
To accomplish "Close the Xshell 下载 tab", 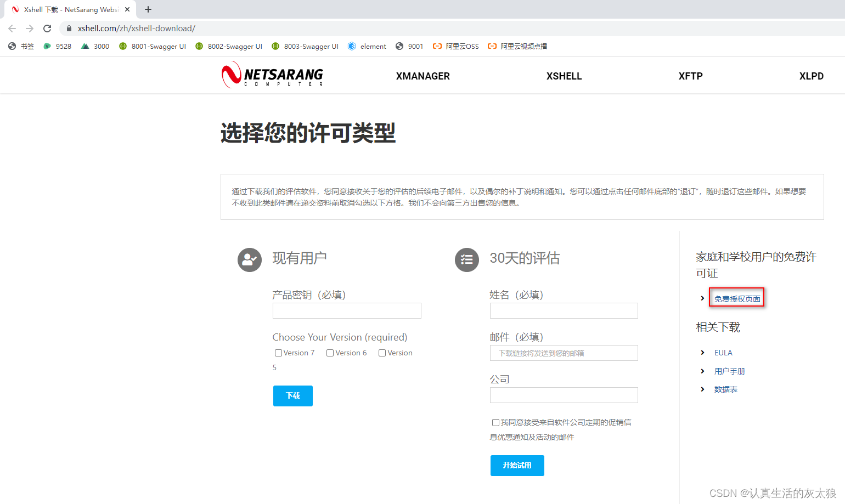I will click(x=127, y=9).
